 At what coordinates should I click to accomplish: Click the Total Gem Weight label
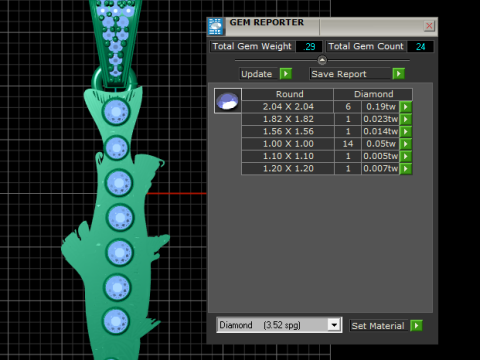[252, 46]
